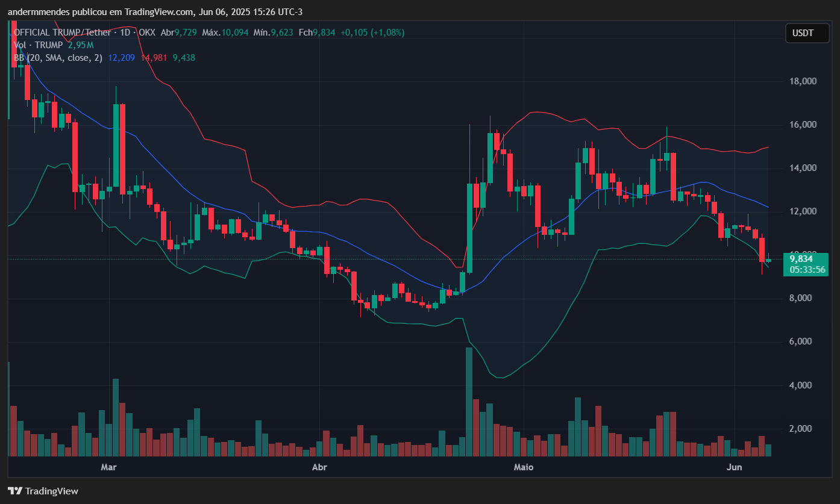Click the low price Mín 9,623
The image size is (840, 504).
tap(273, 33)
